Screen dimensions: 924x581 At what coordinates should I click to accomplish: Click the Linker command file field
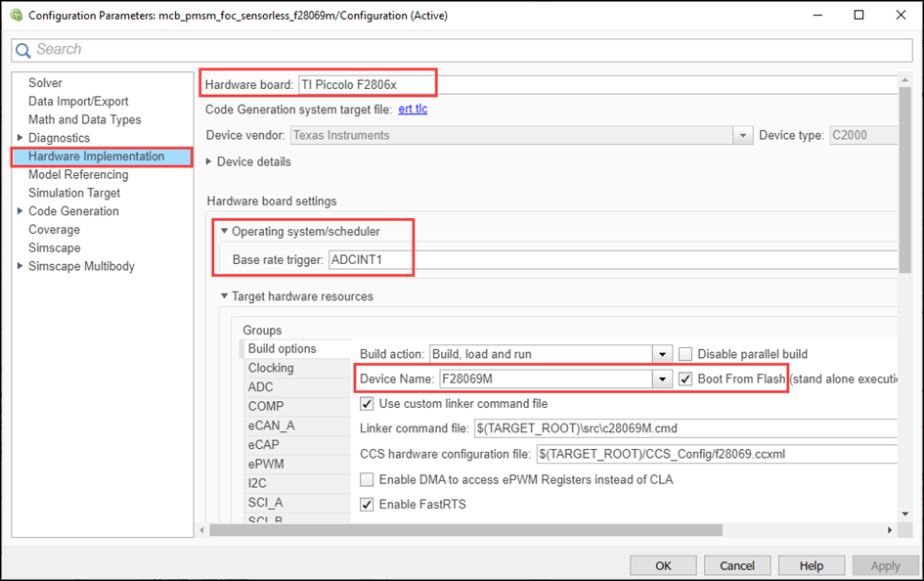685,428
